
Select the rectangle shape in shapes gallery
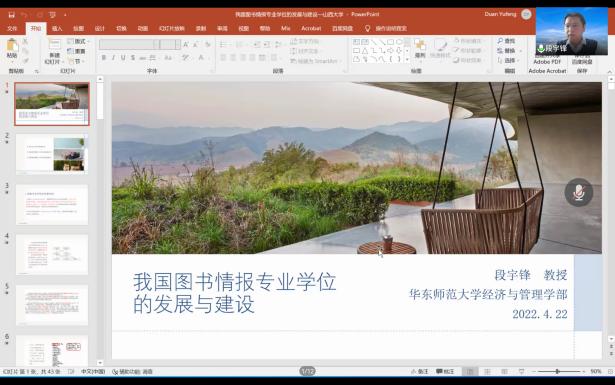point(390,42)
